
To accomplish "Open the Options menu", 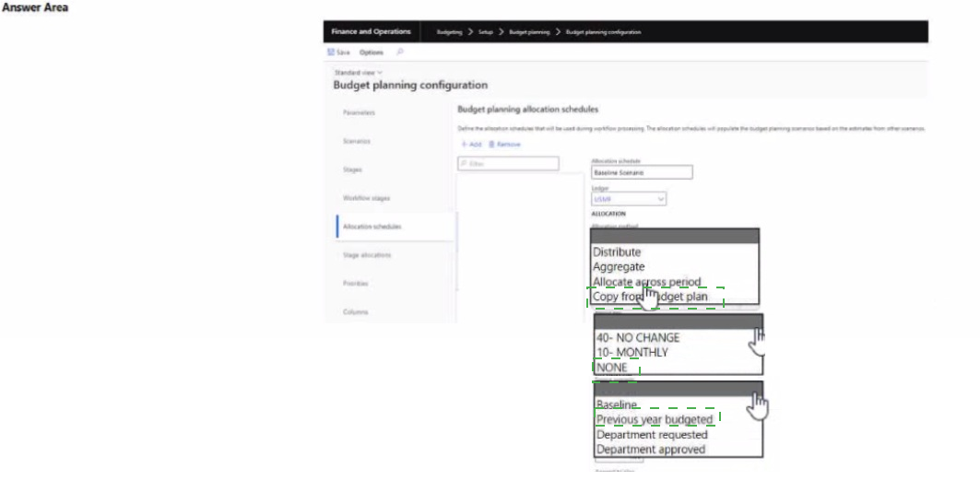I will pyautogui.click(x=371, y=52).
